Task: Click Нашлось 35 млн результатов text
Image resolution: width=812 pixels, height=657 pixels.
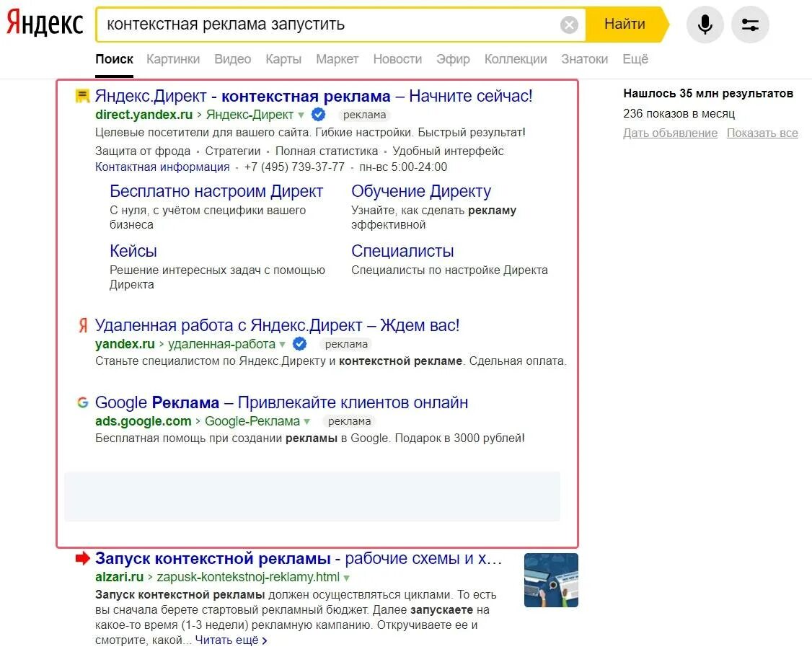Action: coord(708,94)
